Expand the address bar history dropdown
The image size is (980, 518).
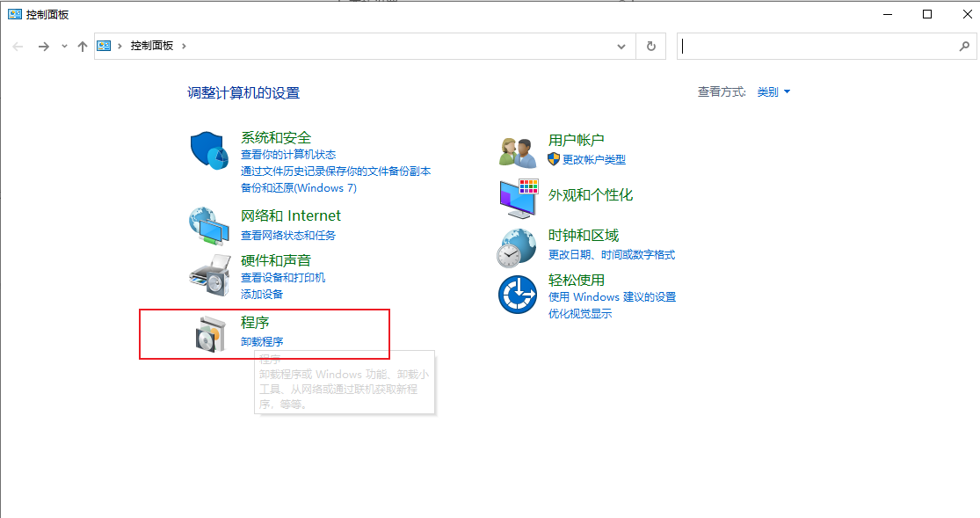pos(621,47)
